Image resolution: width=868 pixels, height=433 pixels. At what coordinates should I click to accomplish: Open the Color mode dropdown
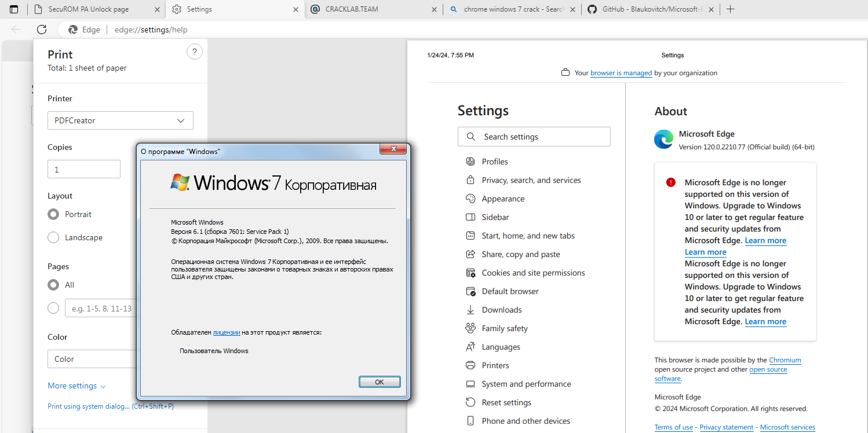pos(93,359)
